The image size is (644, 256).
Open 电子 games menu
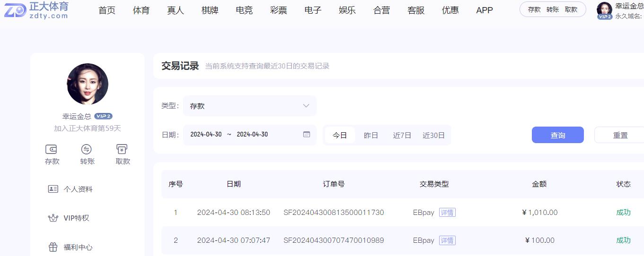click(x=313, y=10)
